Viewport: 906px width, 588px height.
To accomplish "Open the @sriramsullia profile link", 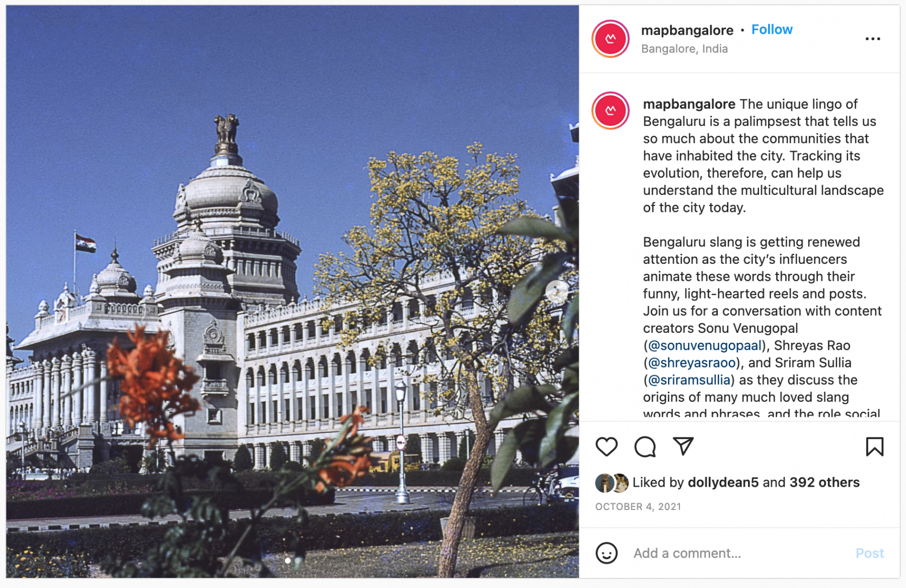I will click(689, 380).
